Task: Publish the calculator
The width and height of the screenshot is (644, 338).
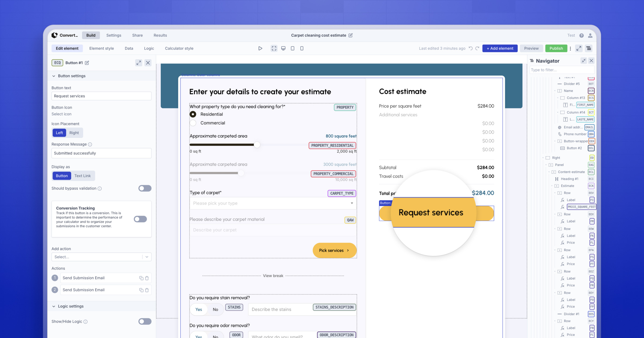Action: tap(556, 48)
